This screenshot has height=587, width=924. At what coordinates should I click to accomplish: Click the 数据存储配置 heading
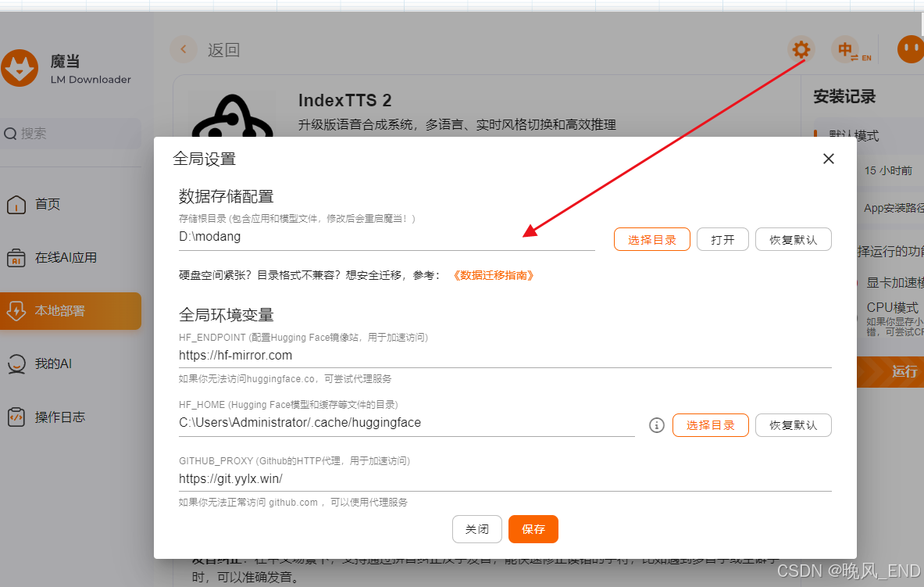227,196
